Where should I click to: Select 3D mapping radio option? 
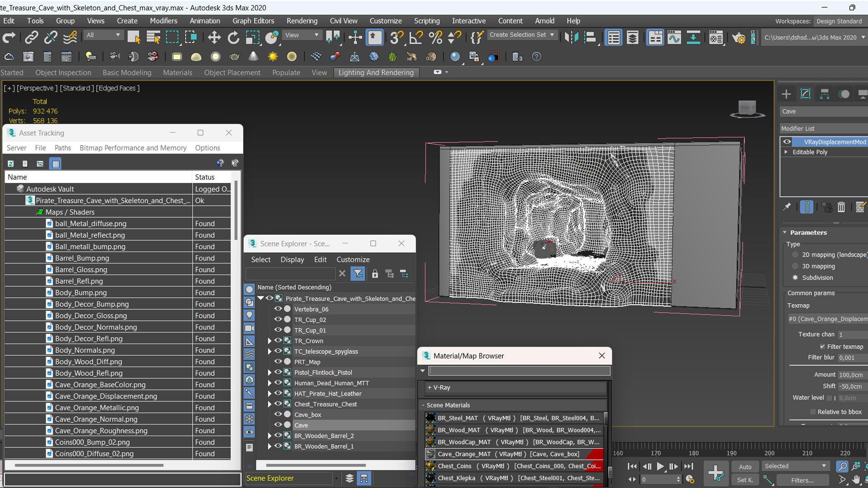pos(795,266)
